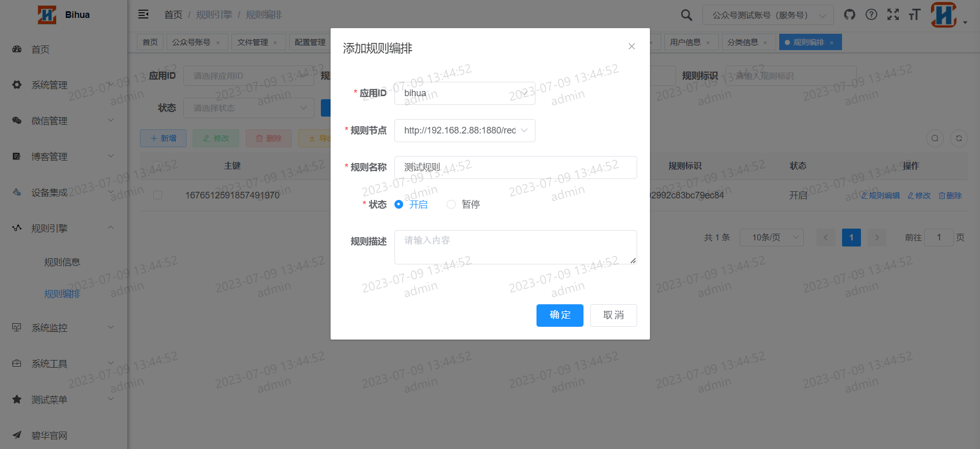Click the 确定 confirm button
The height and width of the screenshot is (449, 980).
[559, 315]
